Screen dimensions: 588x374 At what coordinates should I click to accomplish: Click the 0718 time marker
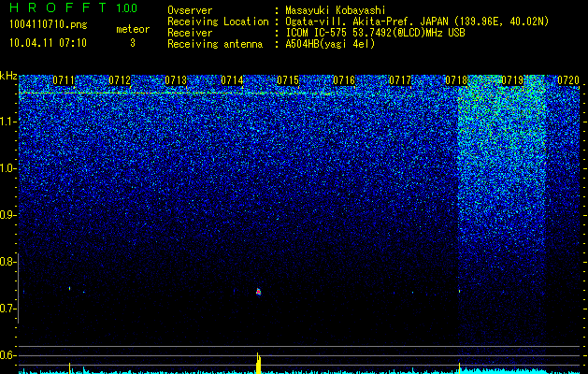(x=456, y=80)
